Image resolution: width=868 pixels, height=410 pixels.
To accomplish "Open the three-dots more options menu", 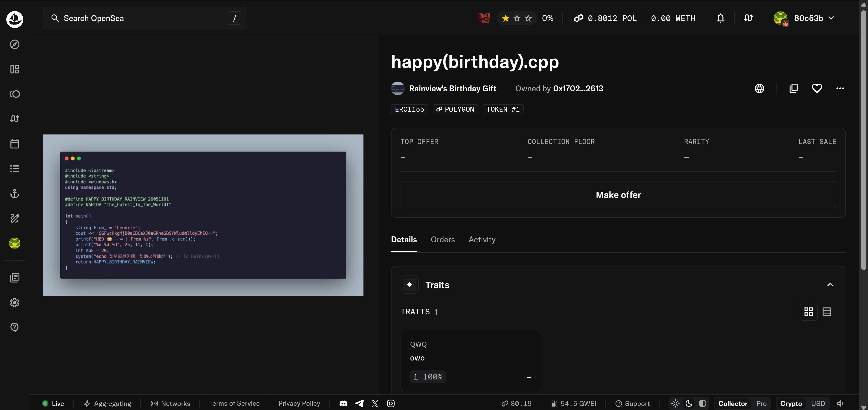I will pyautogui.click(x=840, y=88).
